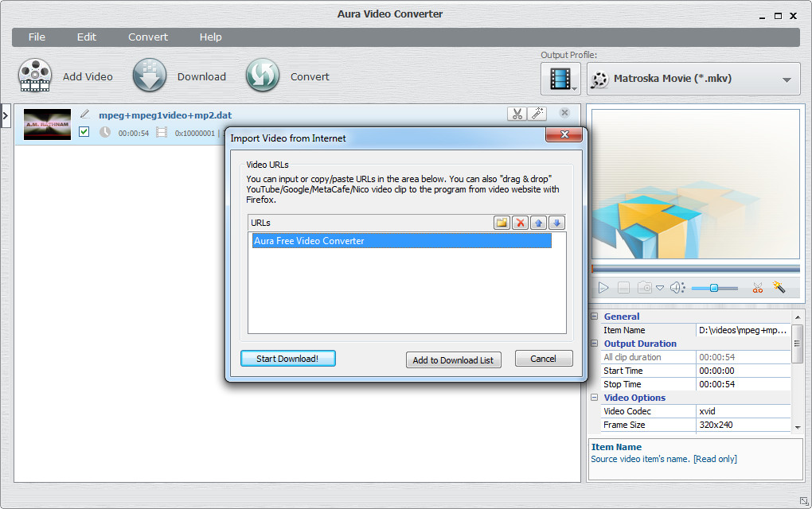
Task: Click the Download arrow icon in toolbar
Action: click(x=150, y=76)
